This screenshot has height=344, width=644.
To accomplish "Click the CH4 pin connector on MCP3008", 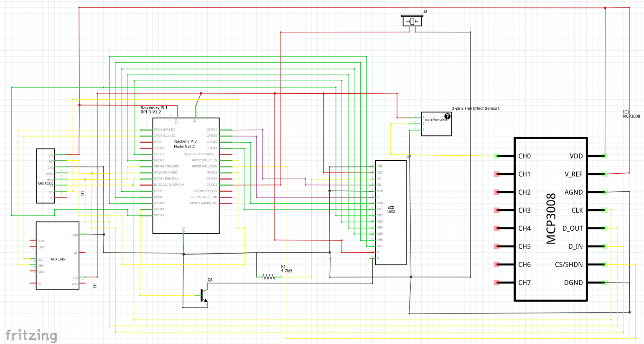I will click(496, 228).
